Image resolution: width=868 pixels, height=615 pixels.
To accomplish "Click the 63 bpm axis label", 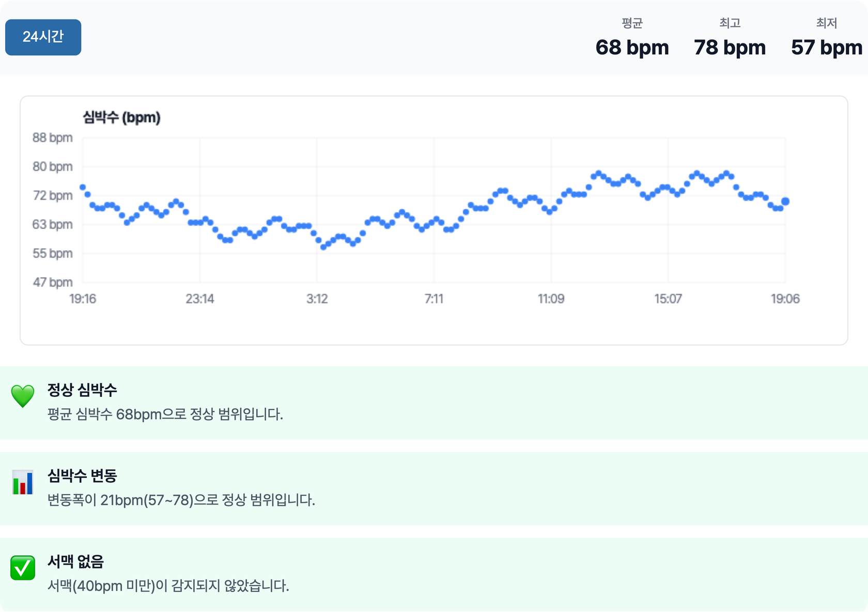I will [53, 224].
